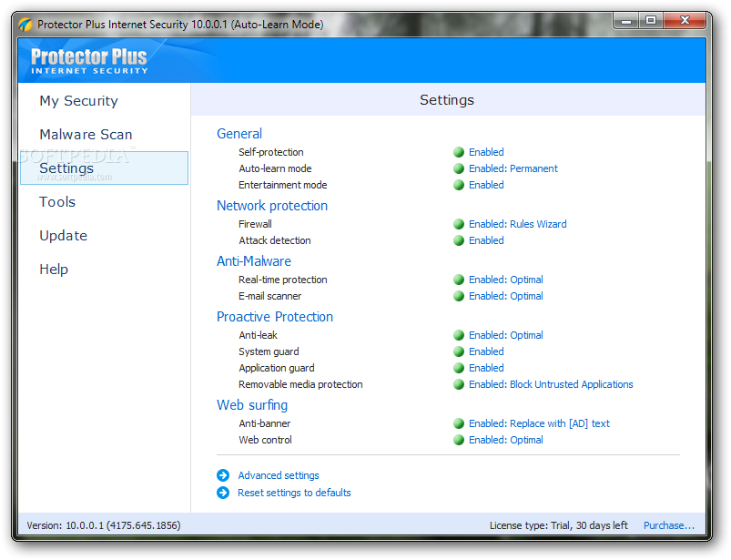Click the Auto-learn mode label
The width and height of the screenshot is (731, 560).
(x=275, y=168)
